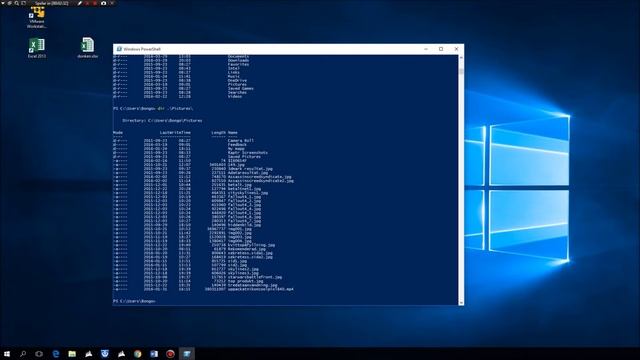
Task: Open the Windows Start menu
Action: [x=7, y=354]
